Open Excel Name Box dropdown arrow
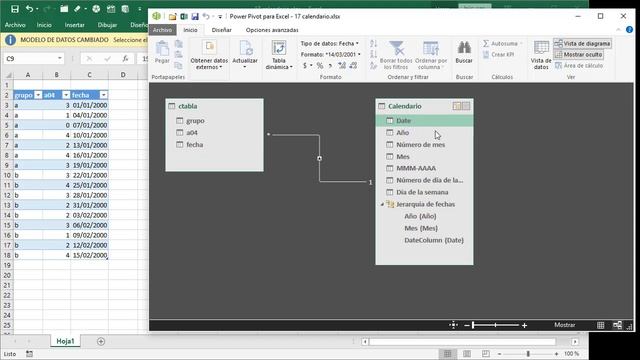This screenshot has width=640, height=360. [60, 58]
